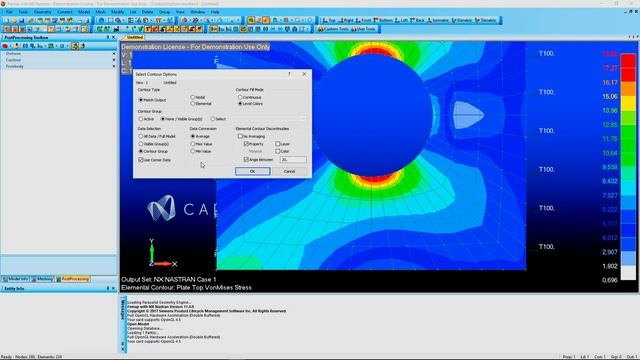This screenshot has width=640, height=360.
Task: Switch to Trimetric view orientation
Action: coord(486,20)
